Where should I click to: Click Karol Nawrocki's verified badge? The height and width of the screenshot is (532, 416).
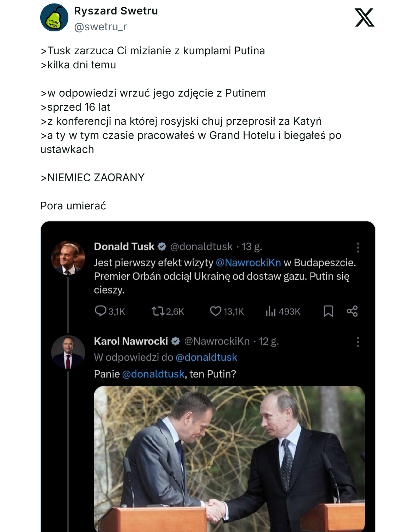click(176, 341)
